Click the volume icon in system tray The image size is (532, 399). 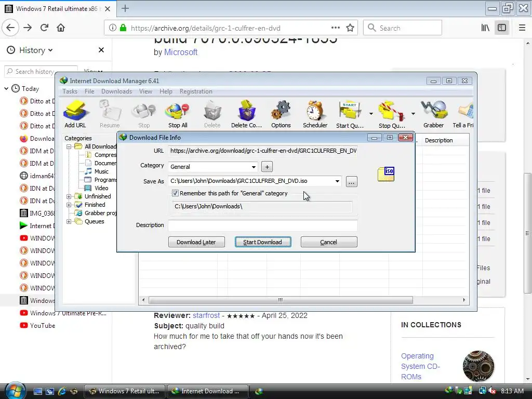(491, 391)
